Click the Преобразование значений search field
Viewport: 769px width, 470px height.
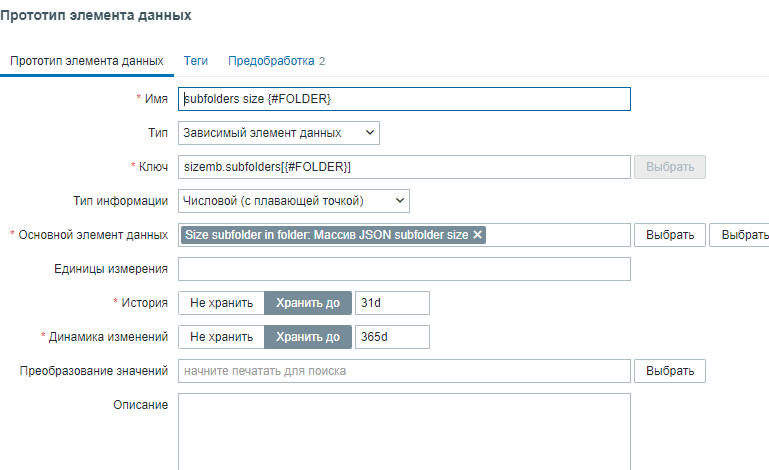[x=404, y=371]
